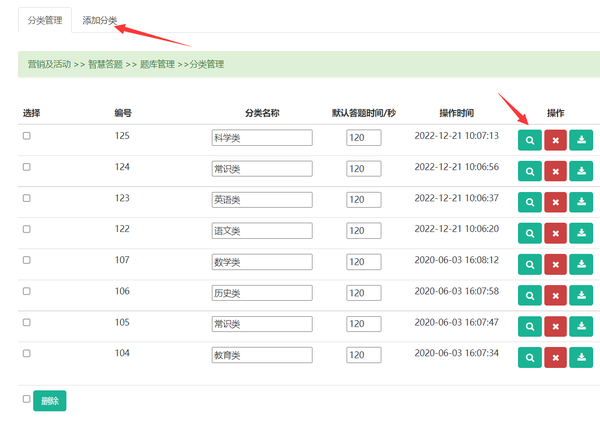This screenshot has height=423, width=600.
Task: Go to 智慧答题 in the breadcrumb
Action: 105,64
